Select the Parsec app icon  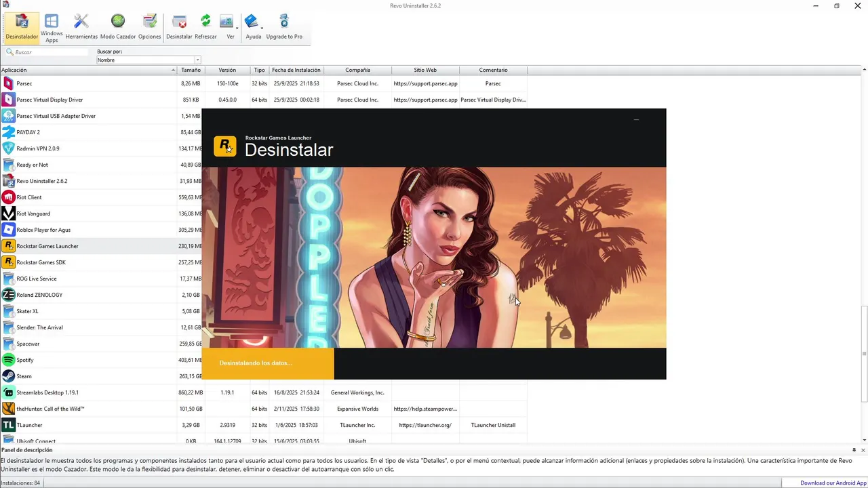(x=8, y=83)
